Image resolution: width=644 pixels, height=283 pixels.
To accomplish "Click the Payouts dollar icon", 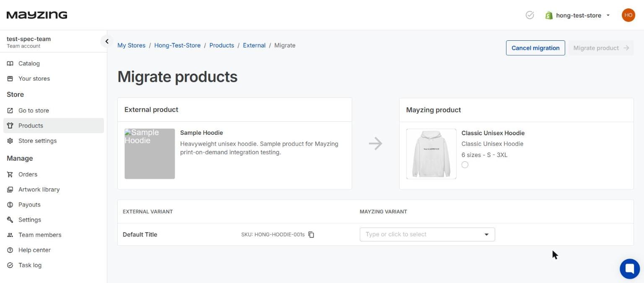I will tap(10, 204).
